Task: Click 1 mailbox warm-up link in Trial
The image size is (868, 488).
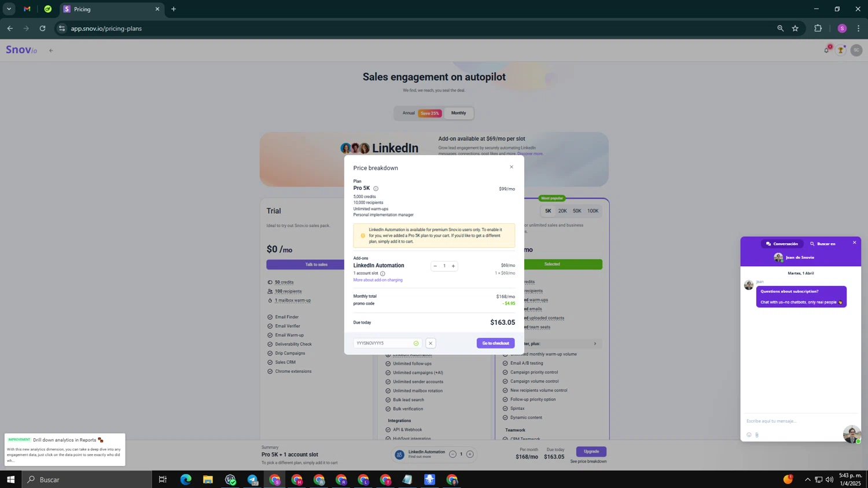Action: coord(293,300)
